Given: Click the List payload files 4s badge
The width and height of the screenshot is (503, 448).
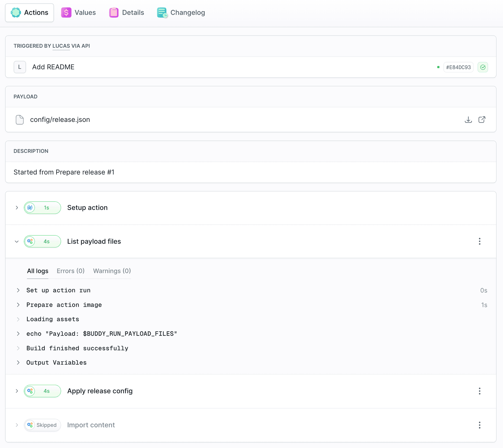Looking at the screenshot, I should [x=42, y=241].
